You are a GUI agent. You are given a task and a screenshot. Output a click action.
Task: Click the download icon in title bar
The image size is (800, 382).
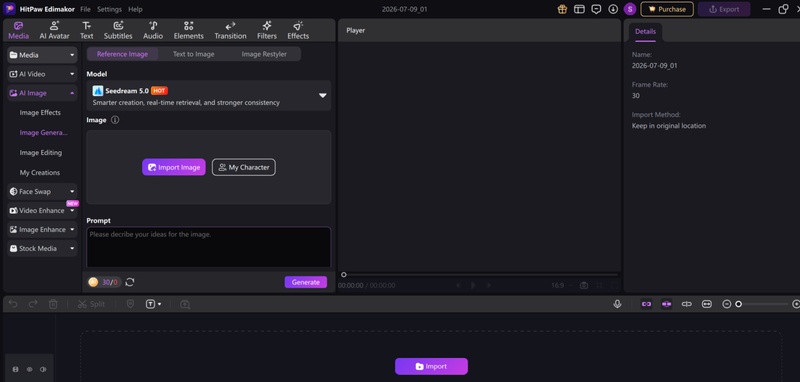click(613, 9)
